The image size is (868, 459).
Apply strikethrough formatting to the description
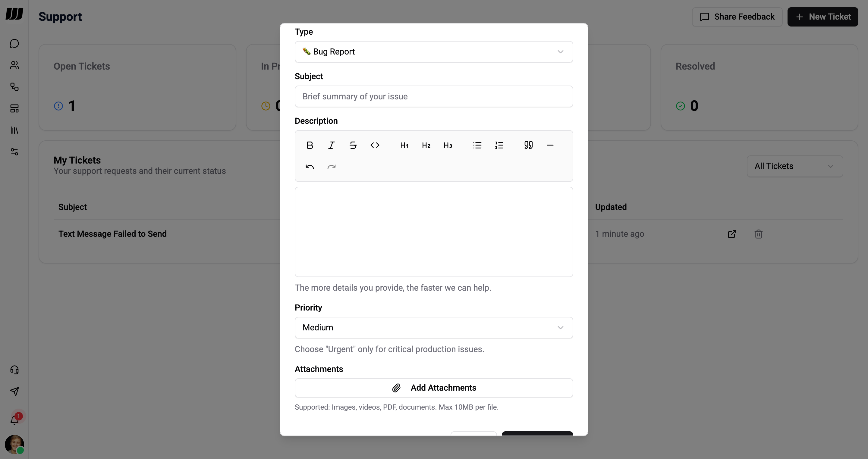(x=353, y=145)
